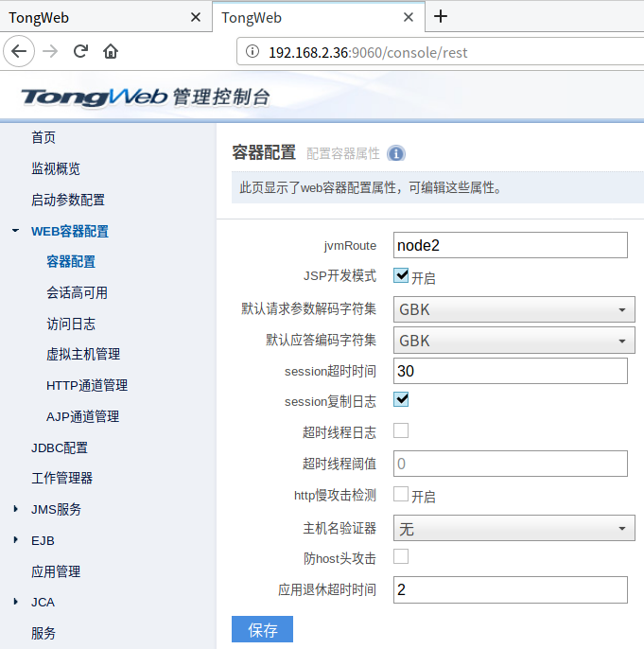644x649 pixels.
Task: Expand the JMS服务 tree arrow
Action: (16, 509)
